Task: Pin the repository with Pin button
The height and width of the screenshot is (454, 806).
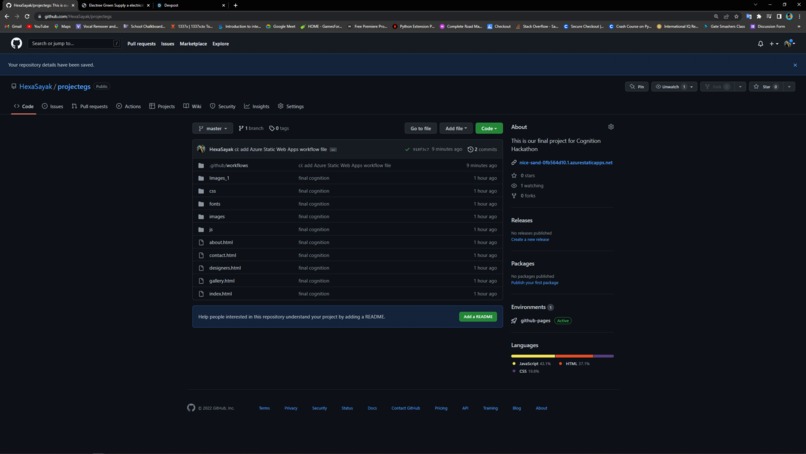Action: 637,87
